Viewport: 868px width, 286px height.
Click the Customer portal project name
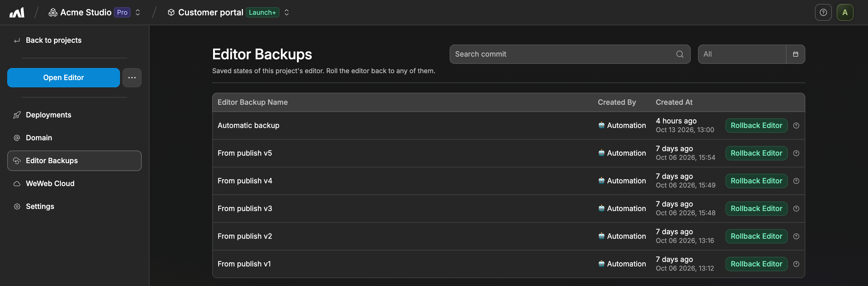(211, 12)
